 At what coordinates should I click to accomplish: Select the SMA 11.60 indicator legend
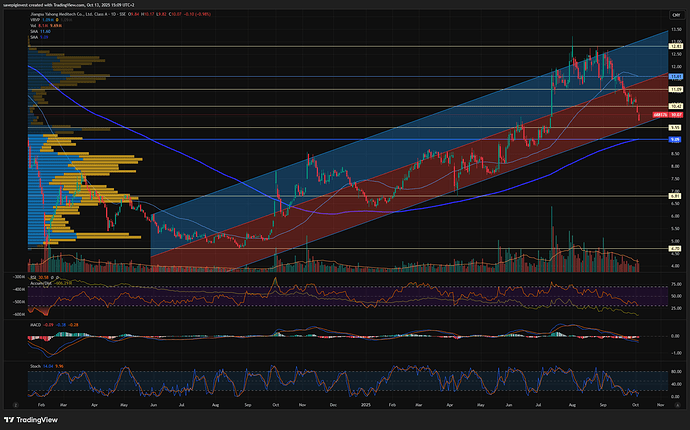coord(37,33)
